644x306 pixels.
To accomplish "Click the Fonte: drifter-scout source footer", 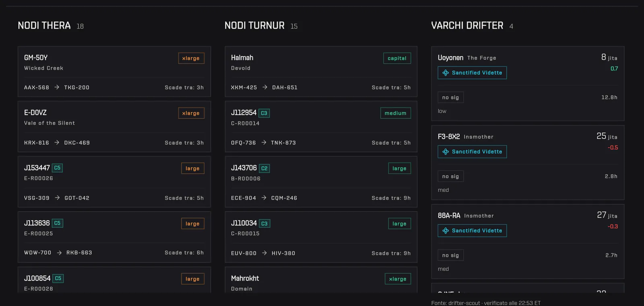I will pos(486,303).
